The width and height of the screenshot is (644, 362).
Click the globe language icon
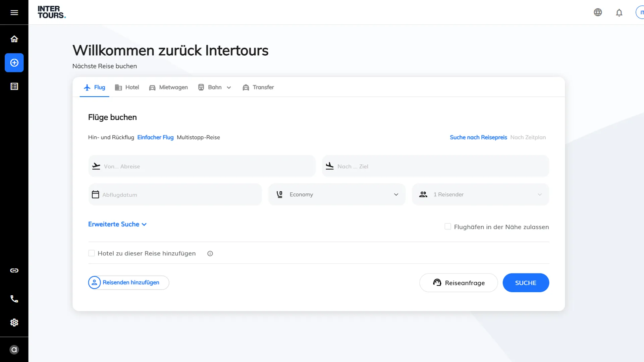tap(598, 12)
